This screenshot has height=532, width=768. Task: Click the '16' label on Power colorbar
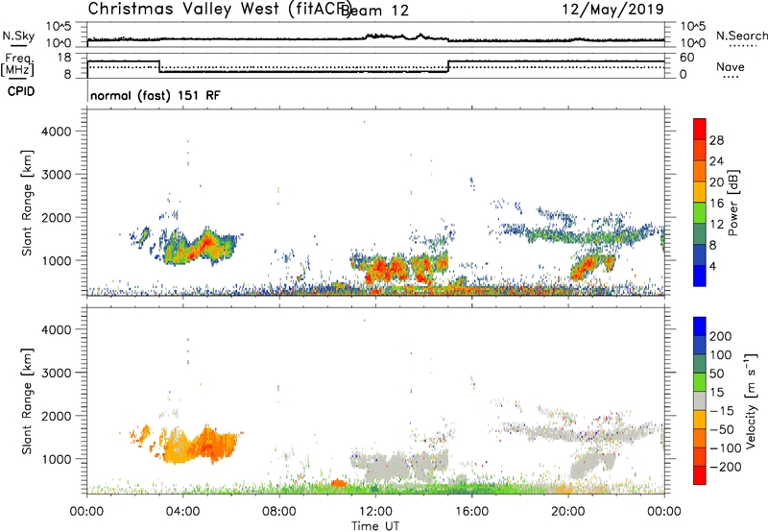[716, 204]
